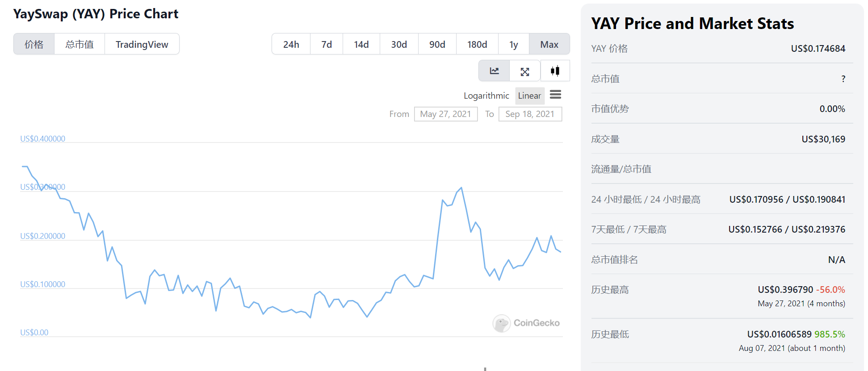
Task: Click the May 27, 2021 (4 months) date
Action: pos(801,304)
